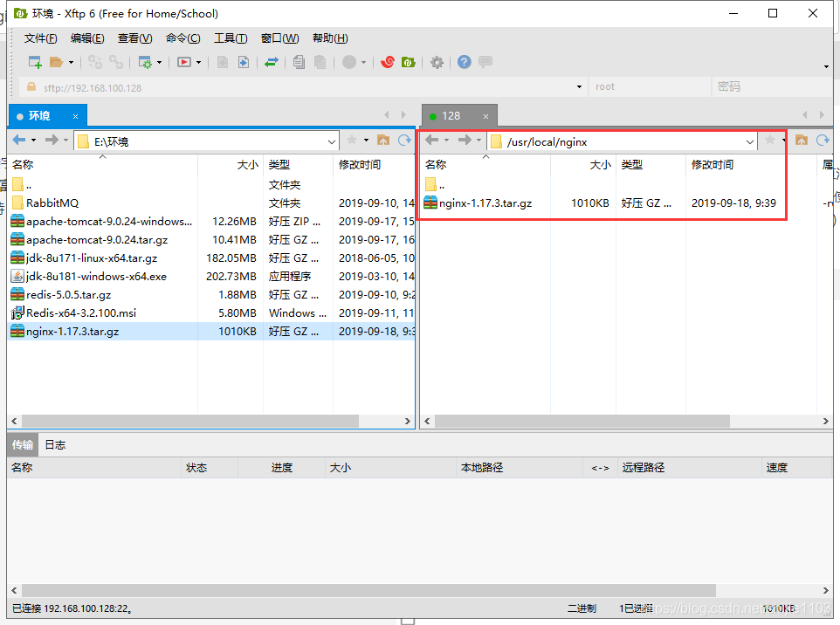Select nginx-1.17.3.tar.gz in remote pane
Viewport: 840px width, 625px height.
click(x=485, y=203)
